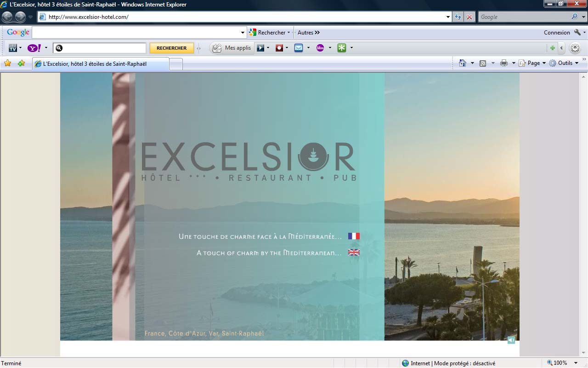Click the France, Côte d'Azur, Var, Saint-Raphaël text
The image size is (588, 368).
(x=204, y=333)
